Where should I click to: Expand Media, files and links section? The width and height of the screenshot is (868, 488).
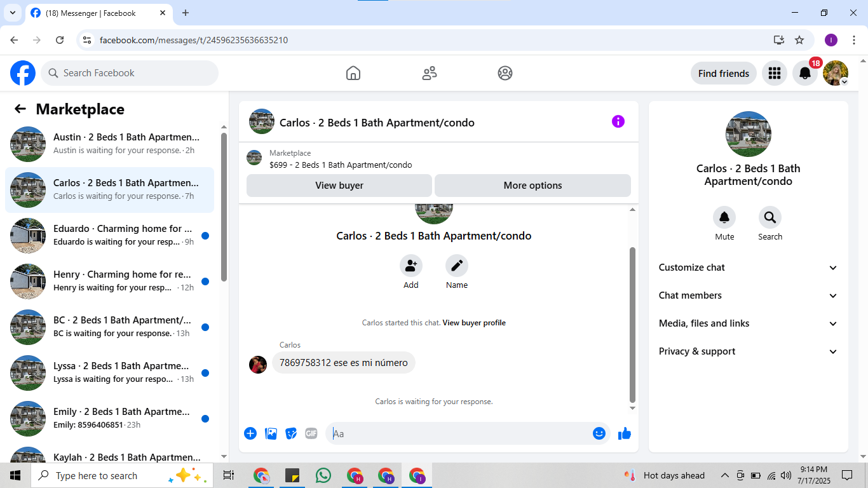pyautogui.click(x=749, y=323)
